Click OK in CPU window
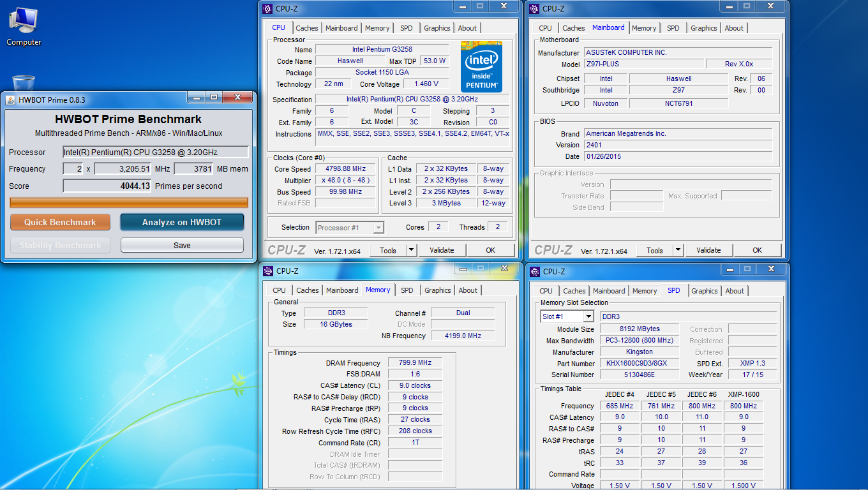Image resolution: width=868 pixels, height=490 pixels. click(491, 250)
